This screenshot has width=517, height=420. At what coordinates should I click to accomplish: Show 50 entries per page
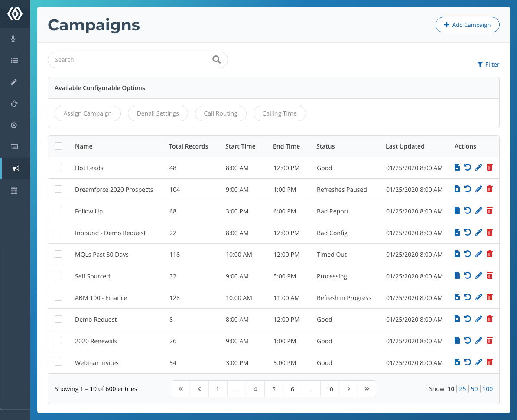coord(474,389)
